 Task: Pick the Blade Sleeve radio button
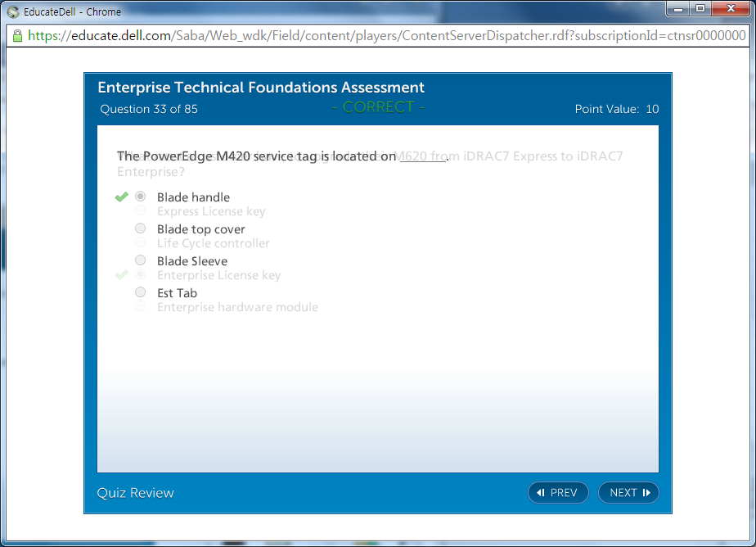click(141, 260)
